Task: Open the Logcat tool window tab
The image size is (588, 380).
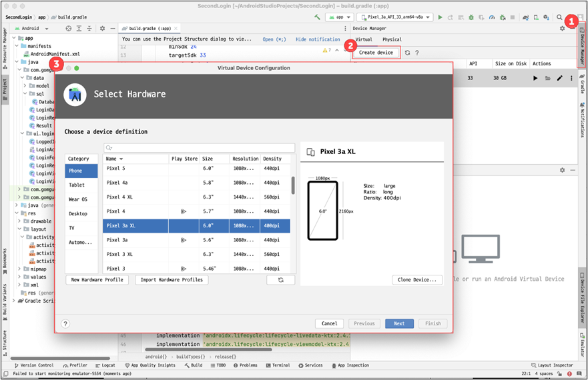Action: [105, 365]
